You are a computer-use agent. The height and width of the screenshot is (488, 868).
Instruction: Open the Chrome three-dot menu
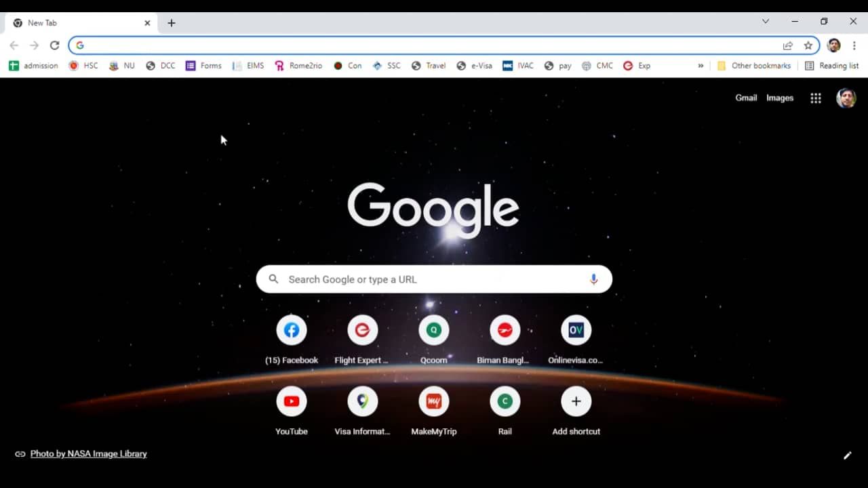click(x=854, y=45)
